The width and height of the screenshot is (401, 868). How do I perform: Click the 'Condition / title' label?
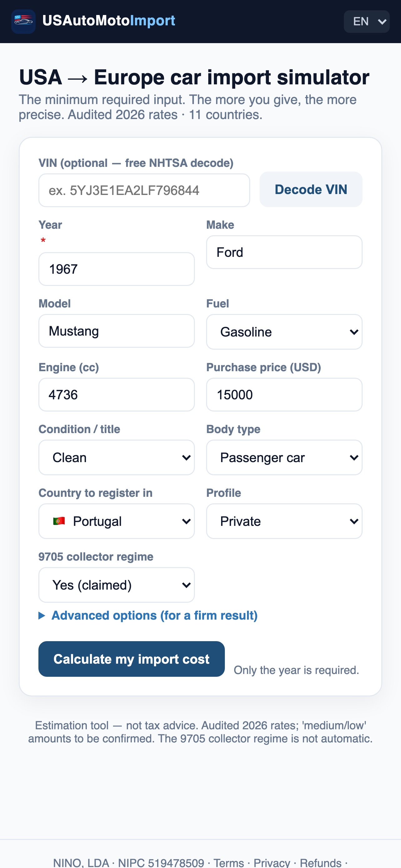(79, 429)
